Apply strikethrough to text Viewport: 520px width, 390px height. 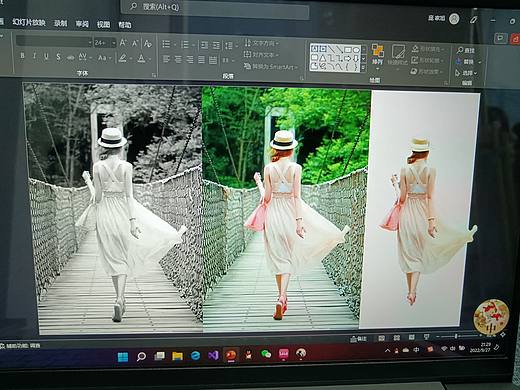(x=70, y=57)
